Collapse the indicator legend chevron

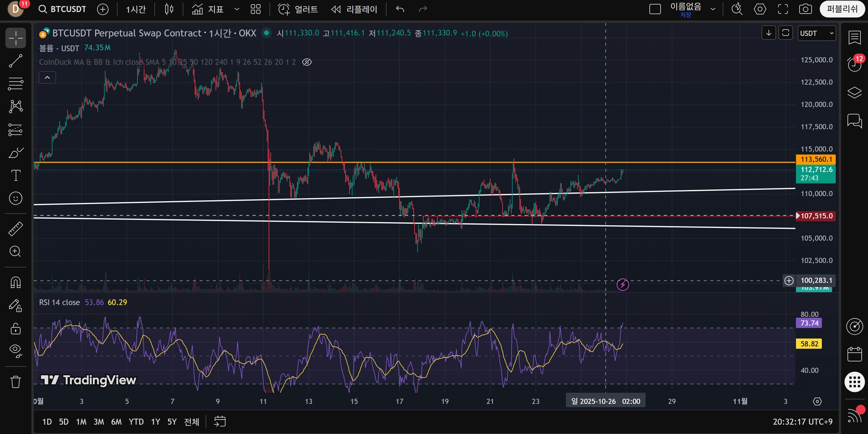pos(47,78)
